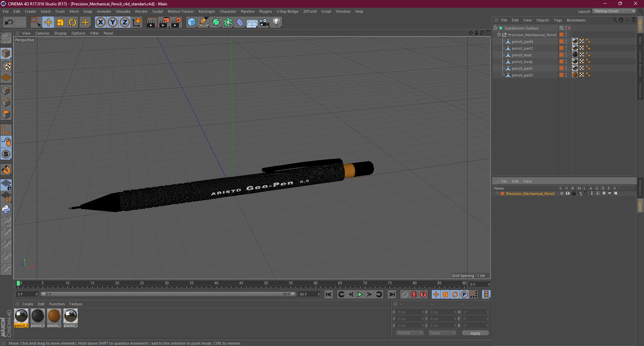
Task: Select pencil_part4 object
Action: (522, 42)
